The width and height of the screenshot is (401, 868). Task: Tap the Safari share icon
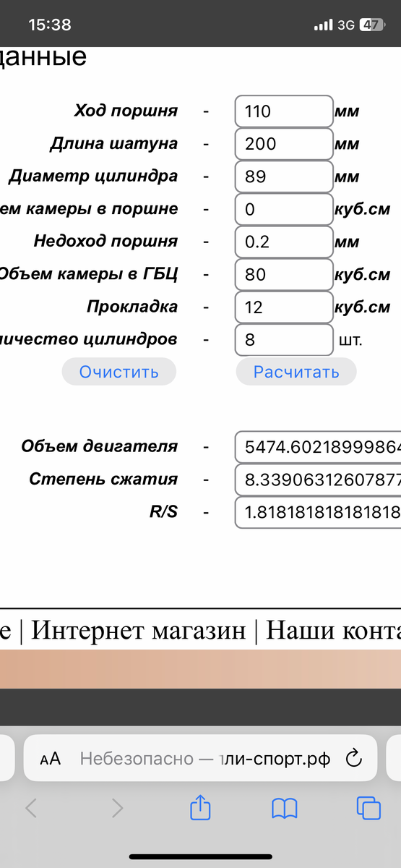(x=200, y=807)
